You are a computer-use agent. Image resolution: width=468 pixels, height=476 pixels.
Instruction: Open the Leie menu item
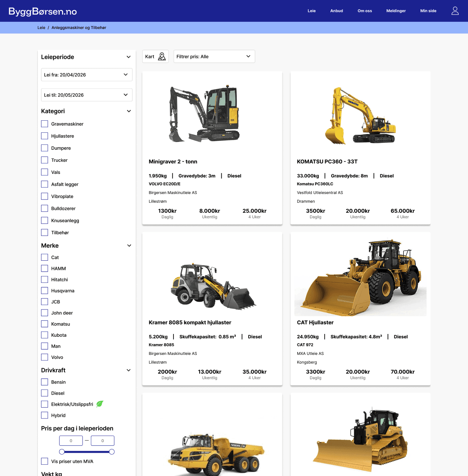(x=311, y=10)
